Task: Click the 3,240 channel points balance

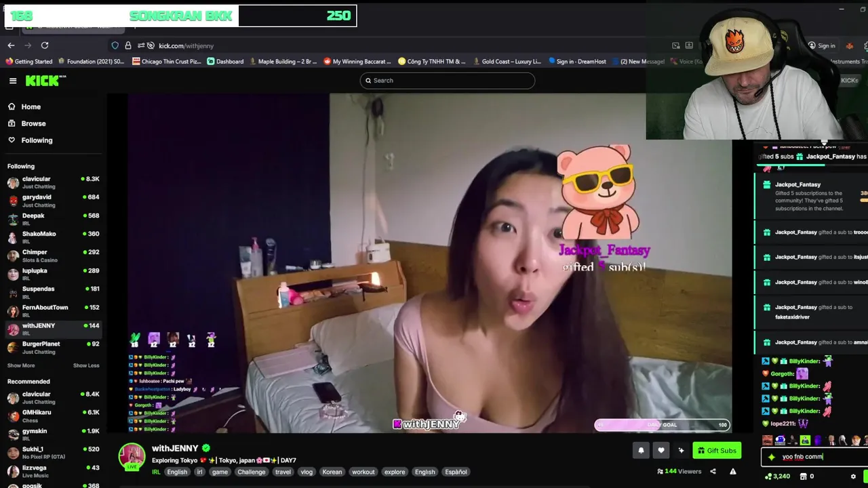Action: pyautogui.click(x=777, y=476)
